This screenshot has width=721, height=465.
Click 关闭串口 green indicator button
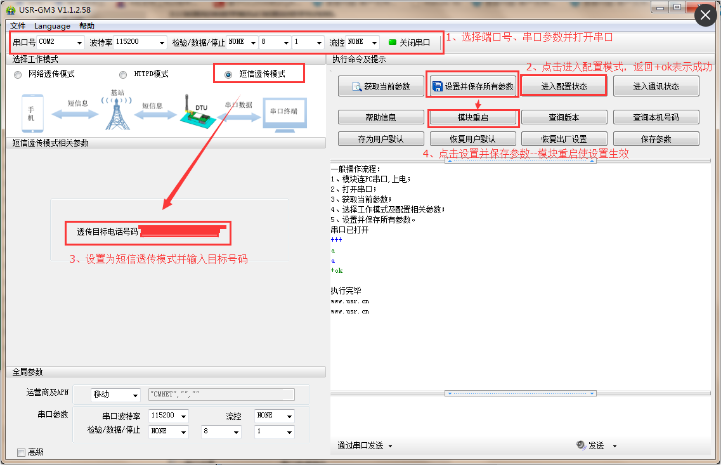pos(410,43)
